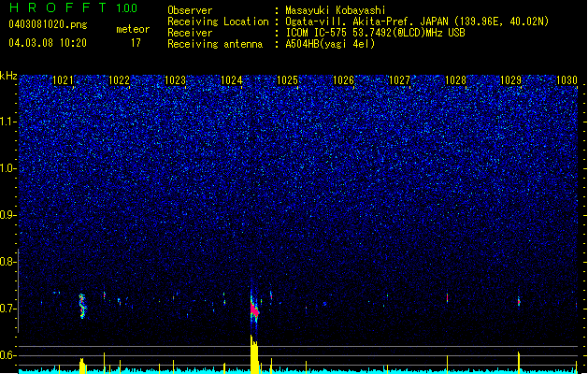Click the 1030 time axis marker
Image resolution: width=588 pixels, height=374 pixels.
tap(567, 80)
